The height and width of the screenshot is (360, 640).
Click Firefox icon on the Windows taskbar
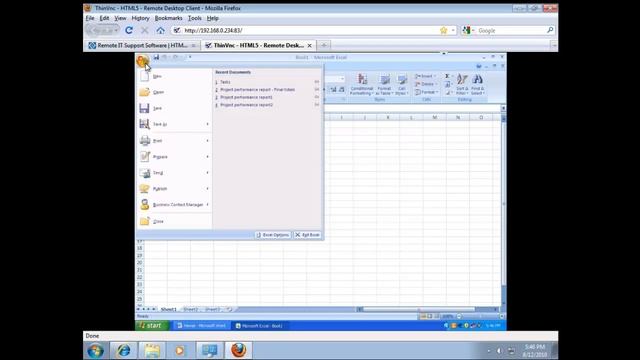point(238,350)
